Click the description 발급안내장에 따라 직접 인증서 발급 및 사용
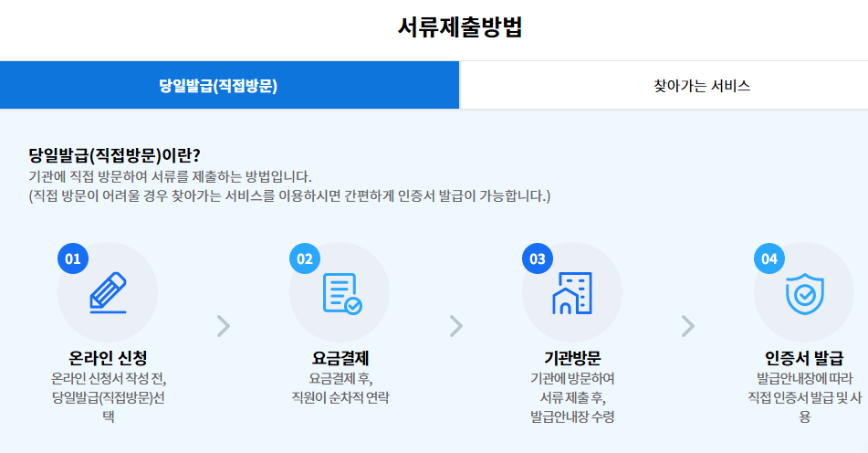 [805, 397]
